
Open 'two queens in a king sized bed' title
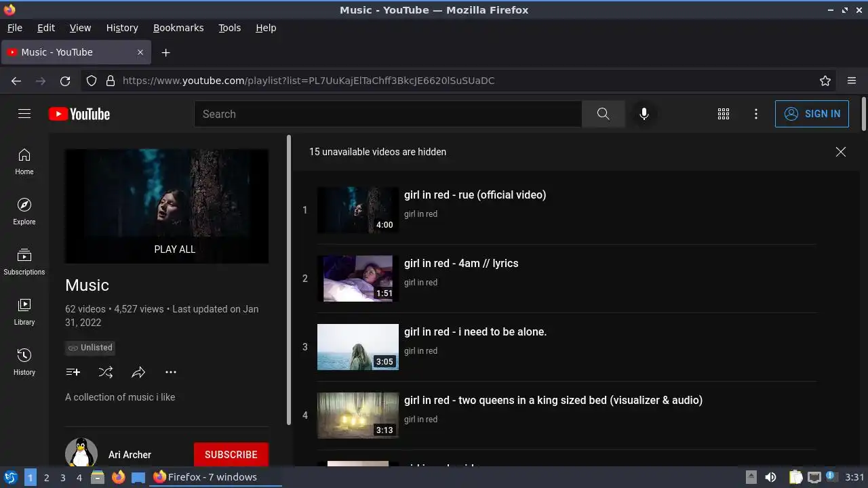553,400
